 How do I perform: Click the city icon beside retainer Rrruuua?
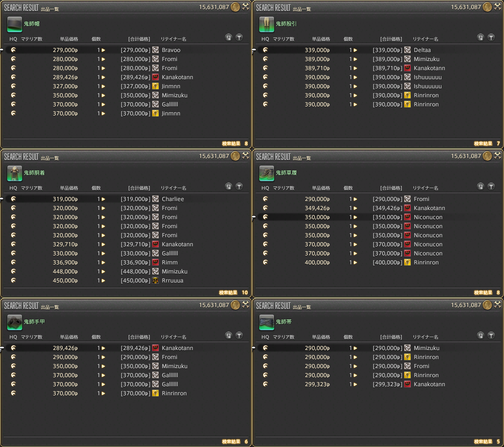pyautogui.click(x=155, y=280)
